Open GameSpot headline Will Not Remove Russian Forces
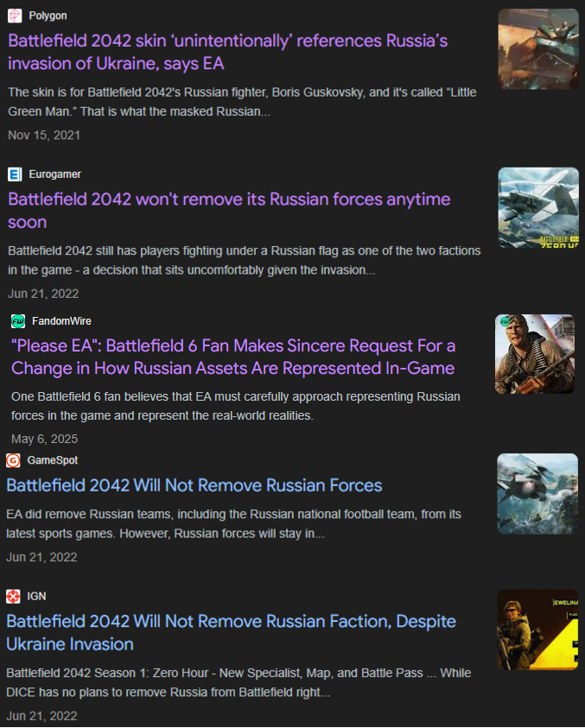 pos(194,485)
